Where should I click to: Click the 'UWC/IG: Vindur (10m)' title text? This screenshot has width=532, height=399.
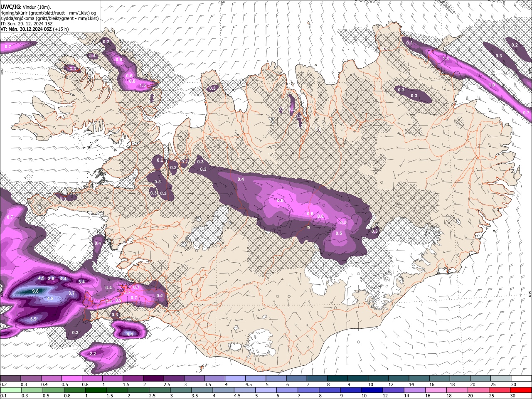click(26, 7)
